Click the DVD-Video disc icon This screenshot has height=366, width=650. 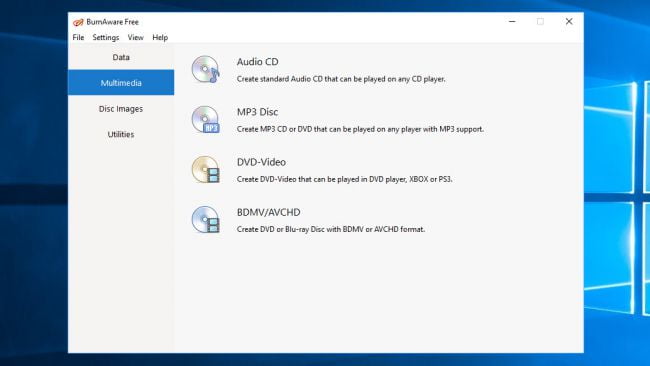click(206, 170)
